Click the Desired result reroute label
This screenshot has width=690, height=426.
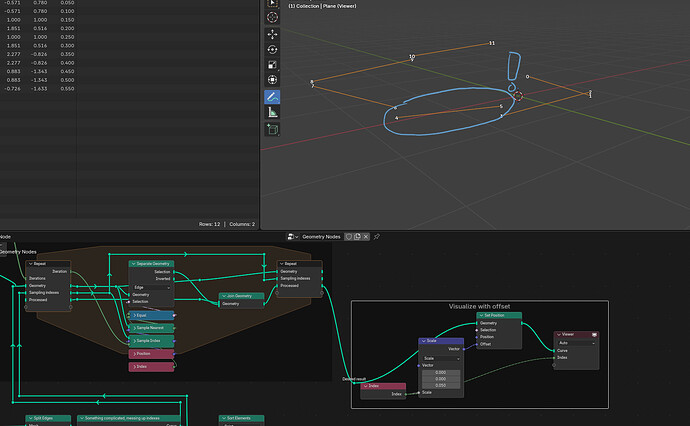coord(354,379)
